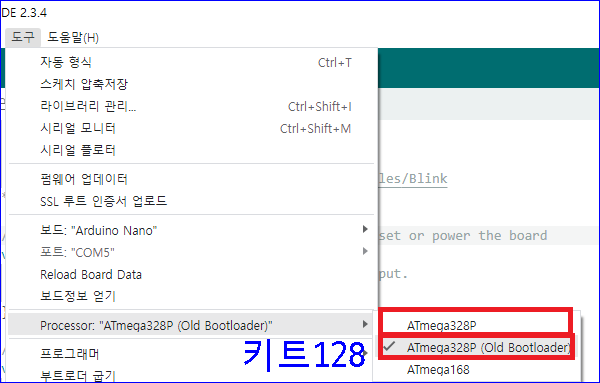Screen dimensions: 600x383
Task: Expand Processor submenu arrow
Action: [x=365, y=324]
